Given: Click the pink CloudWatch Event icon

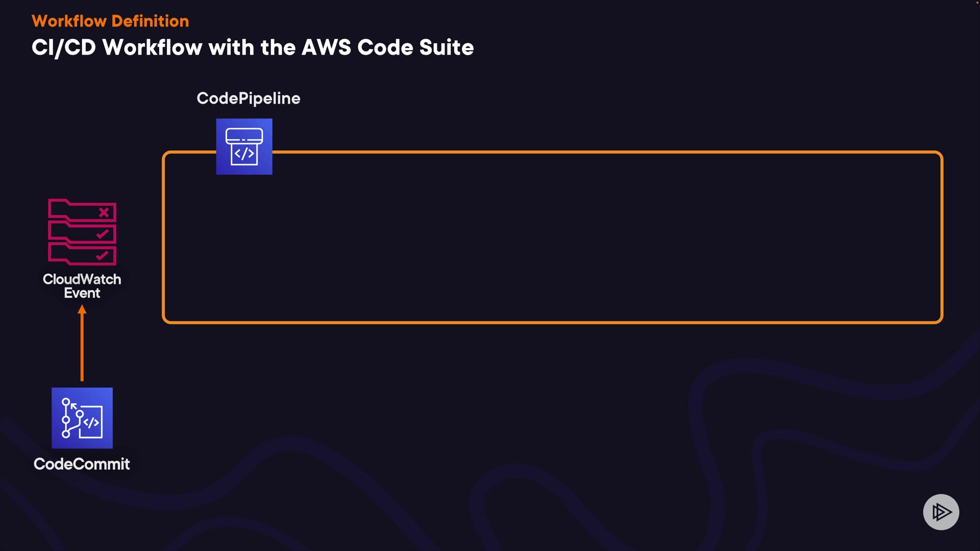Looking at the screenshot, I should tap(82, 232).
